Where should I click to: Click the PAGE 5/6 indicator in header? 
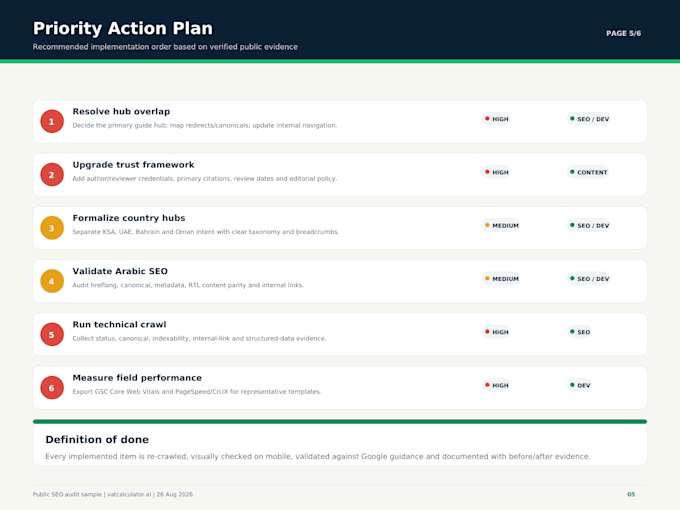click(623, 33)
